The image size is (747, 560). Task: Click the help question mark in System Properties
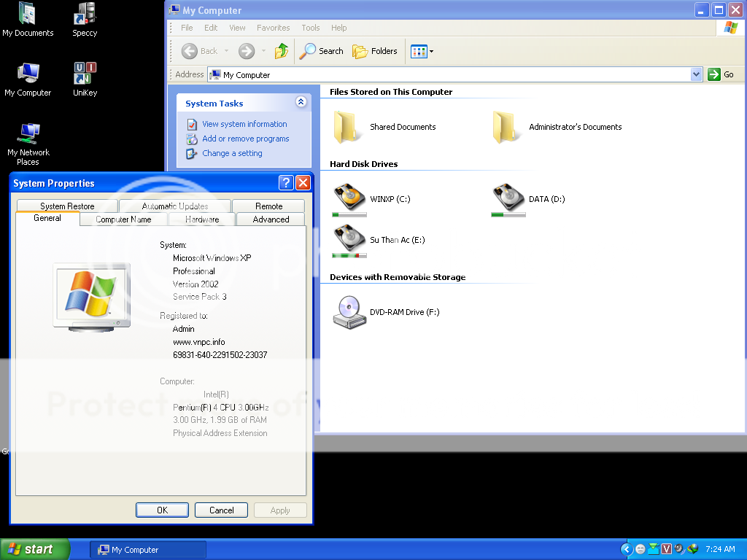coord(286,183)
